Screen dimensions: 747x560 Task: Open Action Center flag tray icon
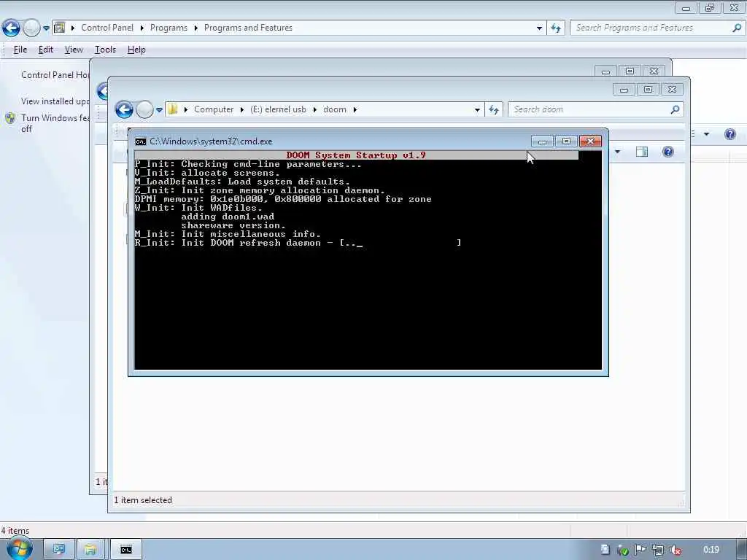[x=640, y=550]
